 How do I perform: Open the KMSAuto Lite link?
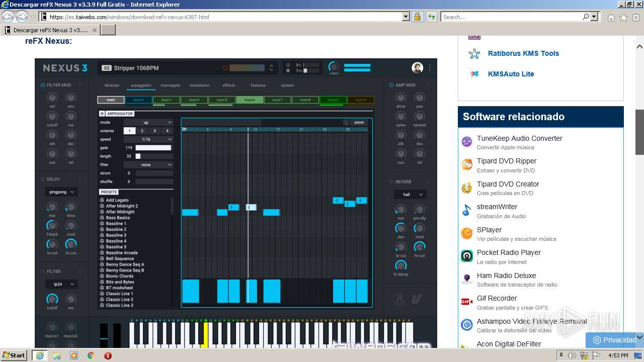(511, 74)
